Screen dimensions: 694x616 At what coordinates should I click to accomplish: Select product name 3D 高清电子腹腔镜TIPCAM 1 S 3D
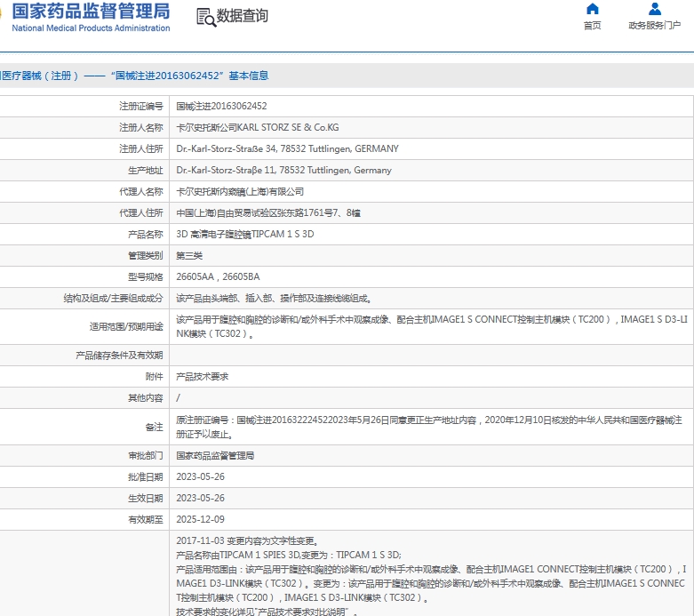pyautogui.click(x=244, y=235)
